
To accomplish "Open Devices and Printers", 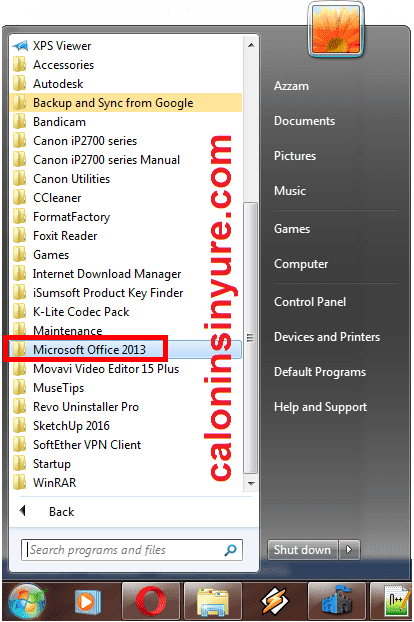I will point(327,337).
